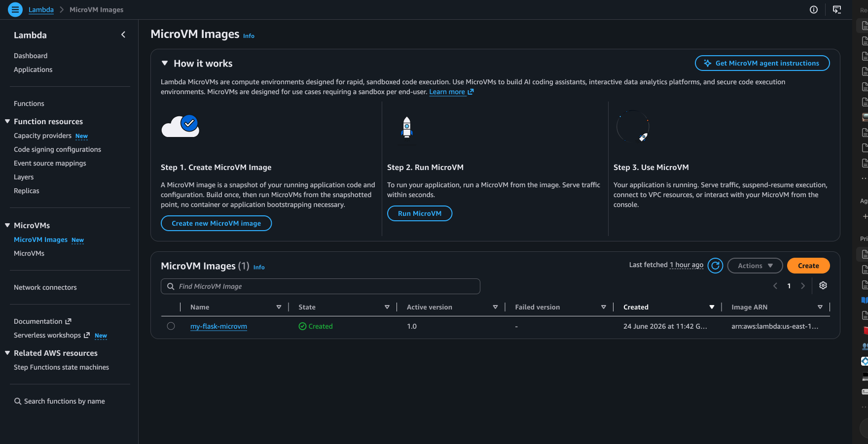Image resolution: width=868 pixels, height=444 pixels.
Task: Open the AWS navigation hamburger menu
Action: click(x=15, y=9)
